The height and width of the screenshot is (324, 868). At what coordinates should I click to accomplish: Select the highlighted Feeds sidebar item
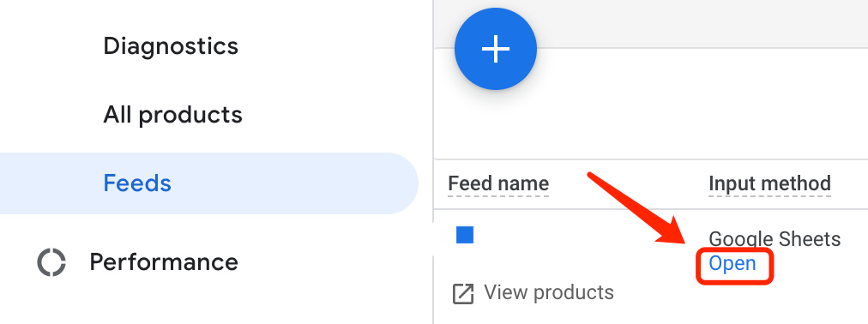[208, 183]
